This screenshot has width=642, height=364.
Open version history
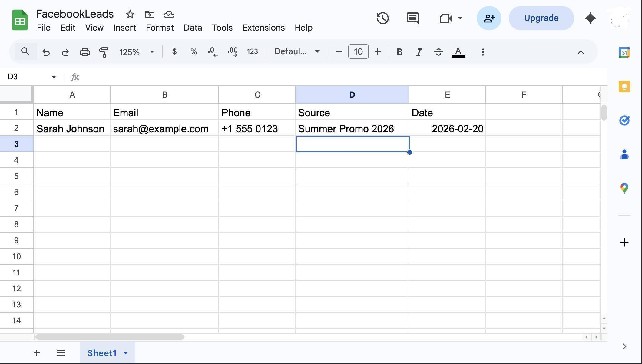coord(382,18)
